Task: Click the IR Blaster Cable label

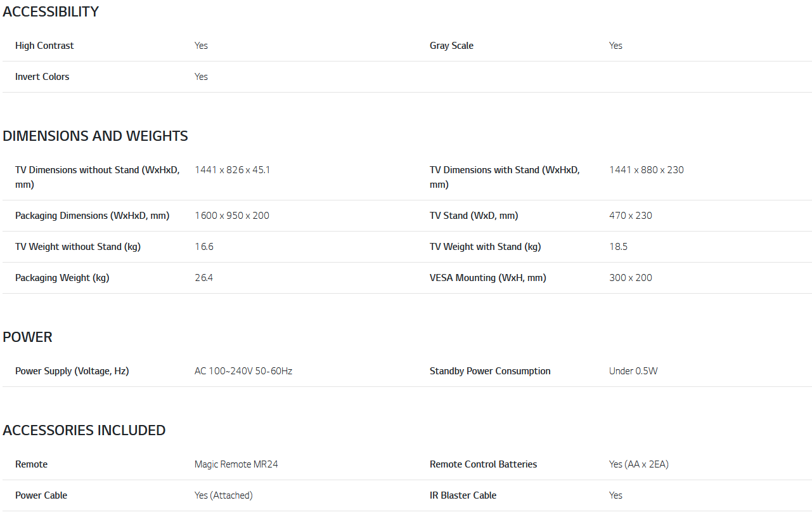Action: (x=463, y=495)
